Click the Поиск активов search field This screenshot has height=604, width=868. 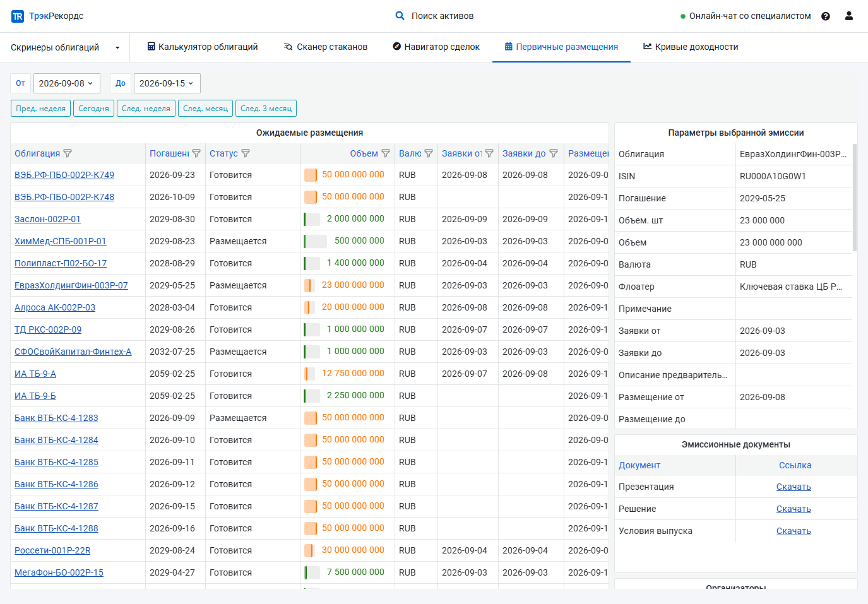tap(443, 16)
